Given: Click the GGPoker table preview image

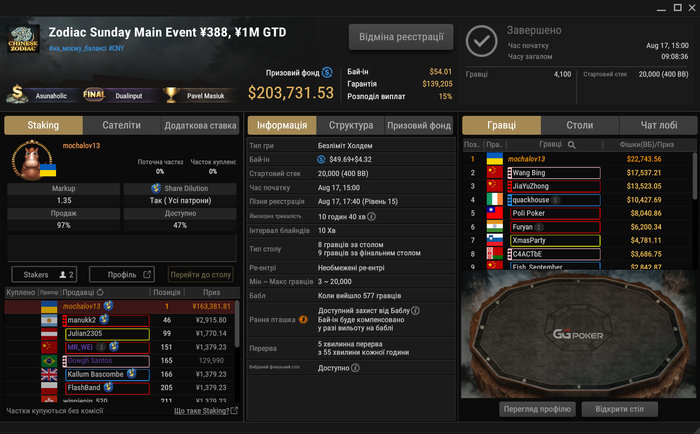Looking at the screenshot, I should (x=578, y=334).
